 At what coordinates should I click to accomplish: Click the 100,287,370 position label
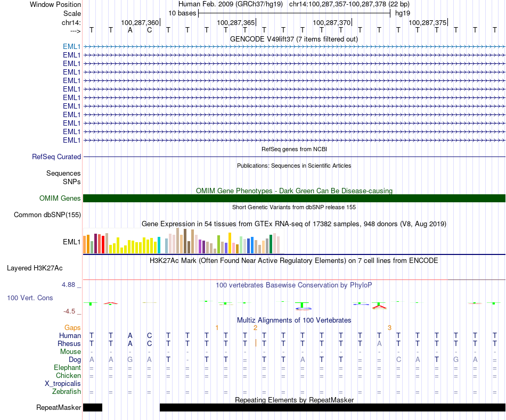coord(332,22)
